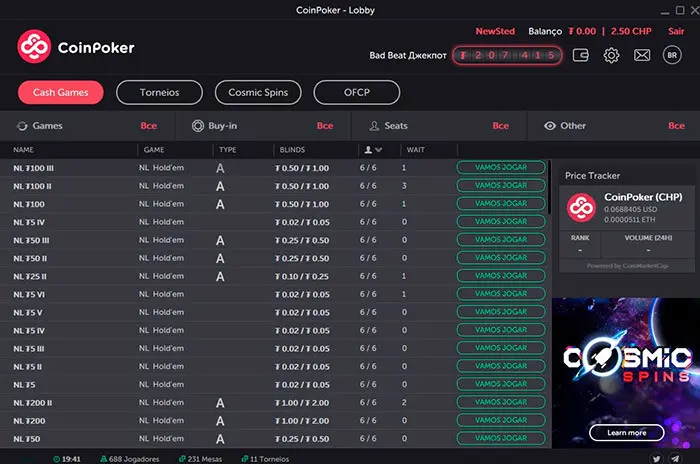The height and width of the screenshot is (464, 700).
Task: Click the Other eye icon
Action: [x=550, y=126]
